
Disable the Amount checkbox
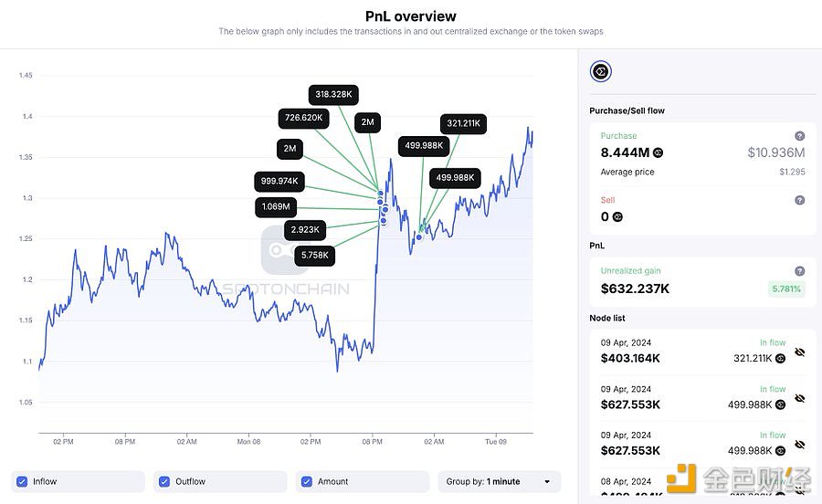point(307,481)
